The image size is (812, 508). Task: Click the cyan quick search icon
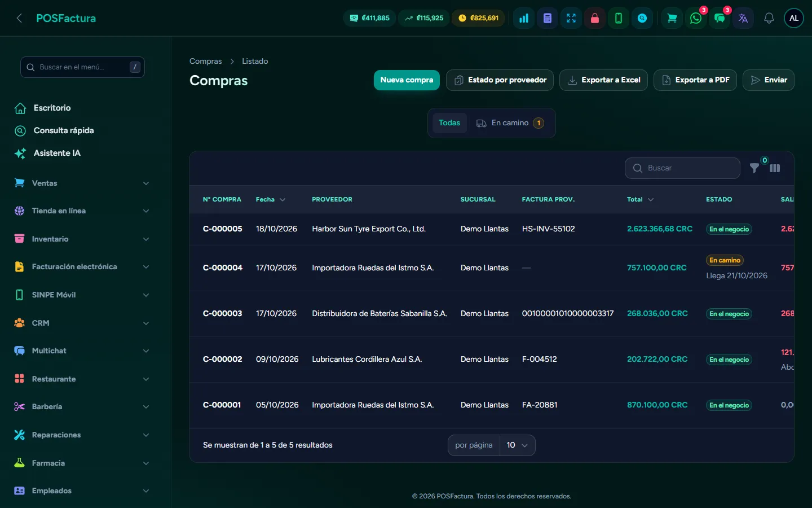[642, 18]
